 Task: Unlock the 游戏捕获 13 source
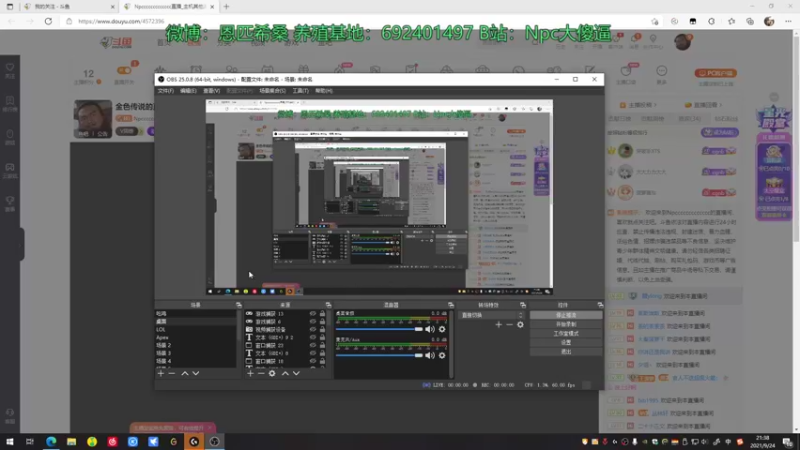click(322, 314)
